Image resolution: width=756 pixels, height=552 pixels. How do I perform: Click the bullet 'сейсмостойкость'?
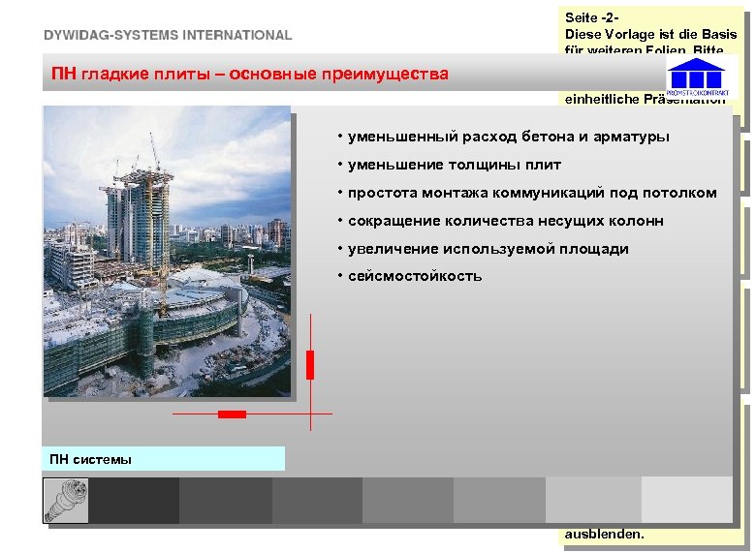(x=415, y=276)
